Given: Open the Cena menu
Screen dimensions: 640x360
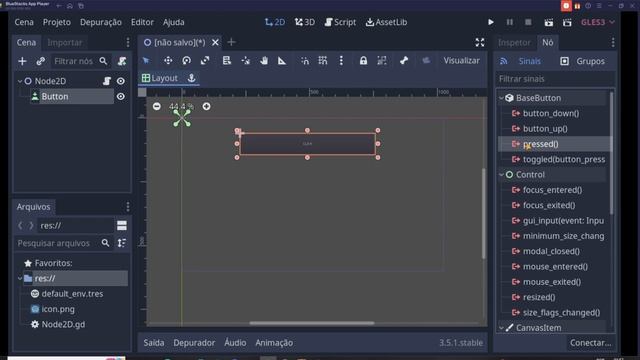Looking at the screenshot, I should coord(24,22).
